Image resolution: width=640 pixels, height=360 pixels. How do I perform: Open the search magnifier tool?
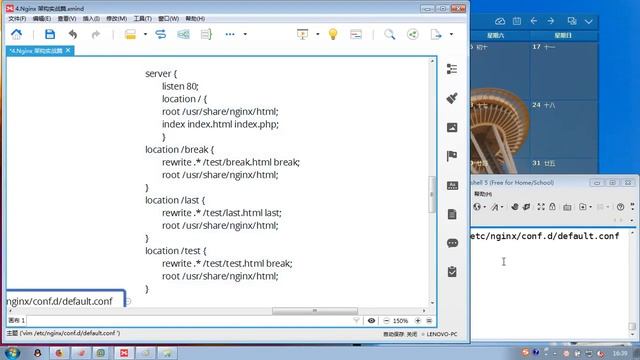point(389,34)
